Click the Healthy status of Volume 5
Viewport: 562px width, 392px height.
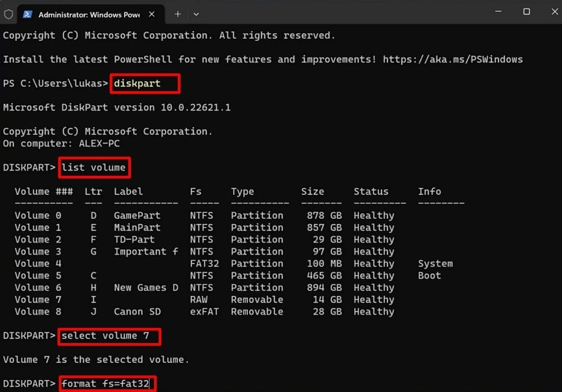pyautogui.click(x=374, y=275)
